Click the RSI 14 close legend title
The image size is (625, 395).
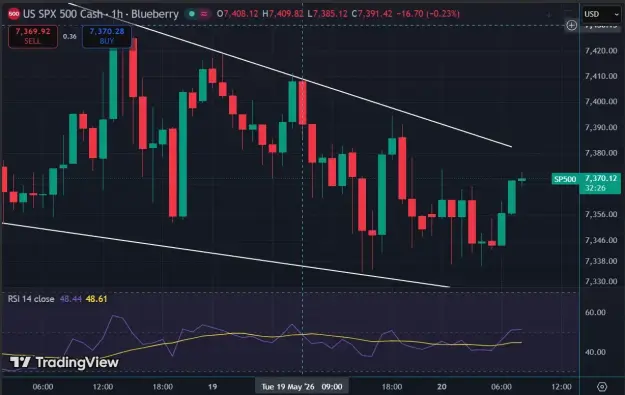[31, 299]
